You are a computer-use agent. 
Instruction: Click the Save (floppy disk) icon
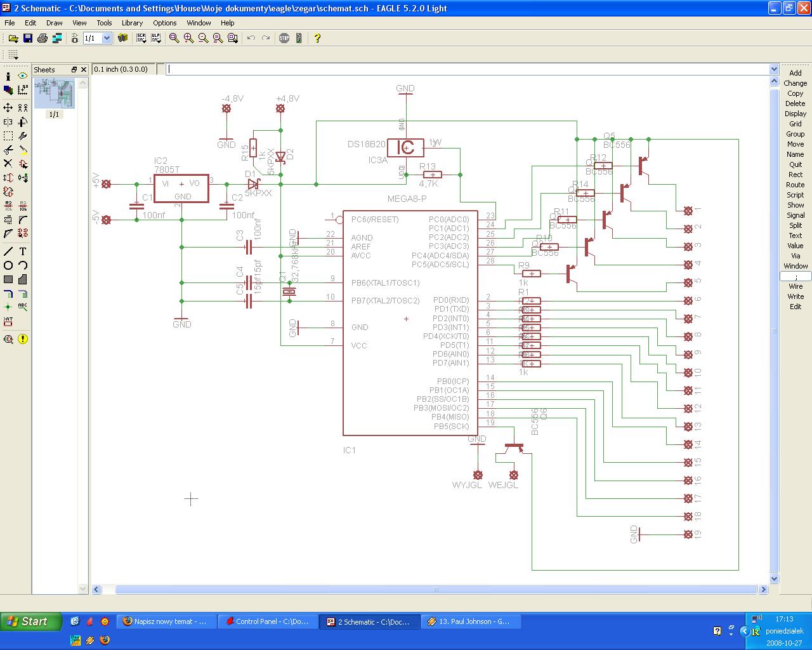pos(28,38)
